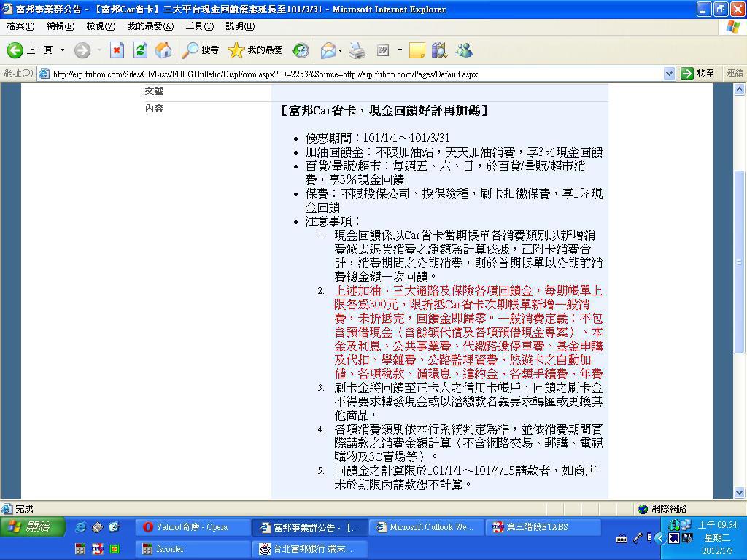Image resolution: width=747 pixels, height=560 pixels.
Task: Click the grey diamond quick launch icon
Action: (97, 526)
